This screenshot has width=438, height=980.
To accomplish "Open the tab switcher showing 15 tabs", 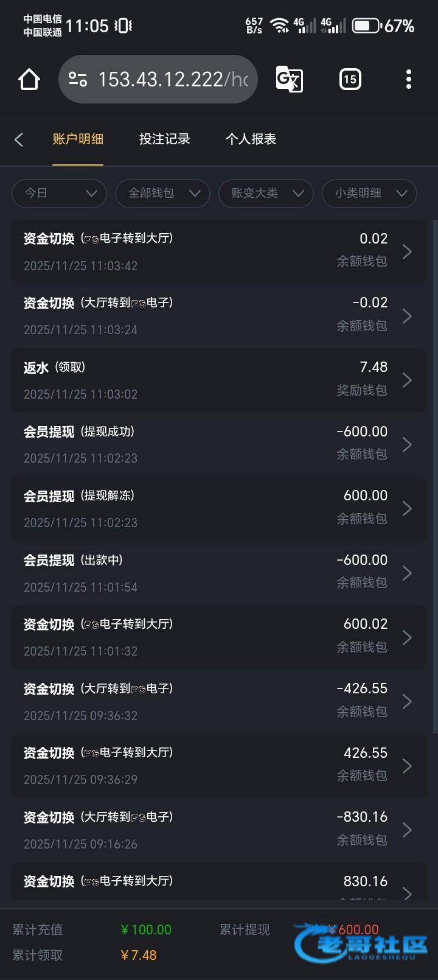I will tap(350, 79).
